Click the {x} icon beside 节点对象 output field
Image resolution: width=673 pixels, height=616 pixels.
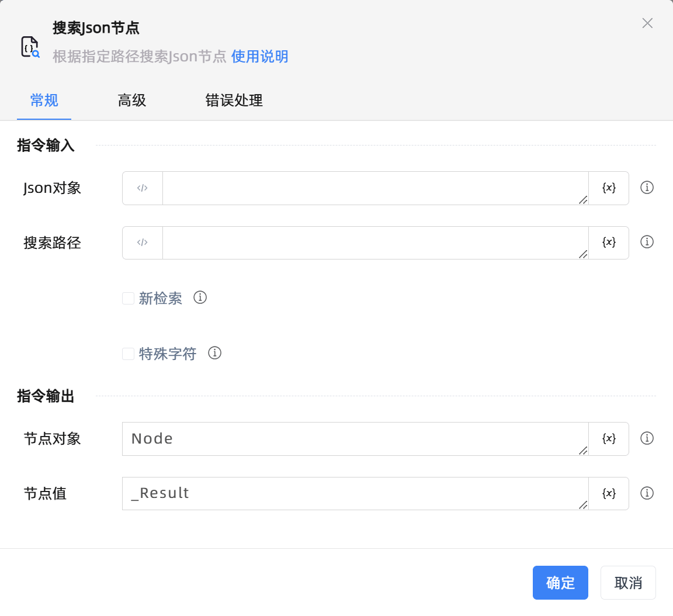608,438
